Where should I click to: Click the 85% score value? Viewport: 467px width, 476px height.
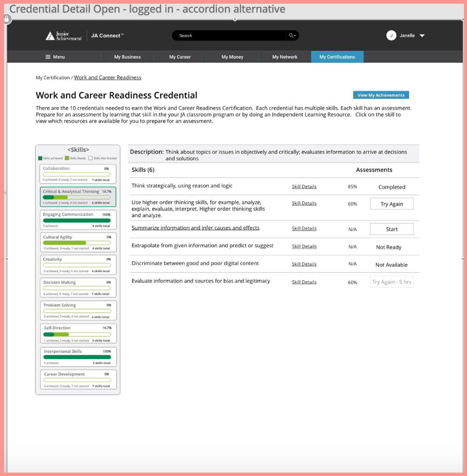point(352,186)
